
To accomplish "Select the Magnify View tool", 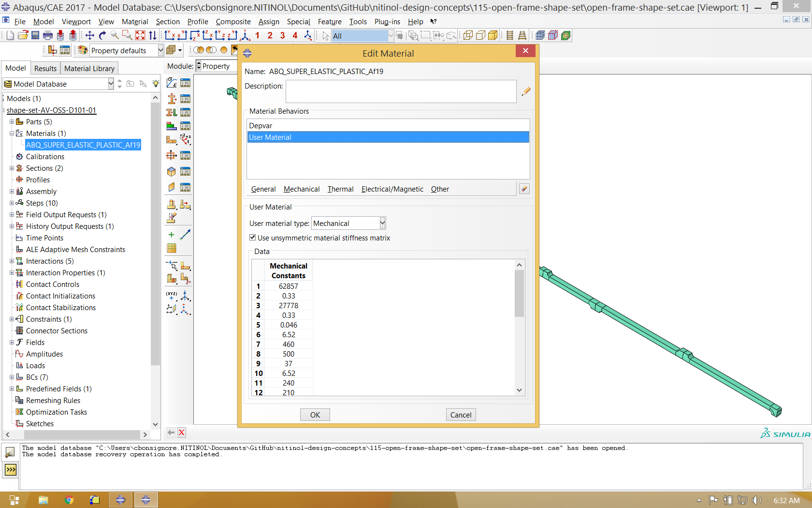I will [115, 35].
